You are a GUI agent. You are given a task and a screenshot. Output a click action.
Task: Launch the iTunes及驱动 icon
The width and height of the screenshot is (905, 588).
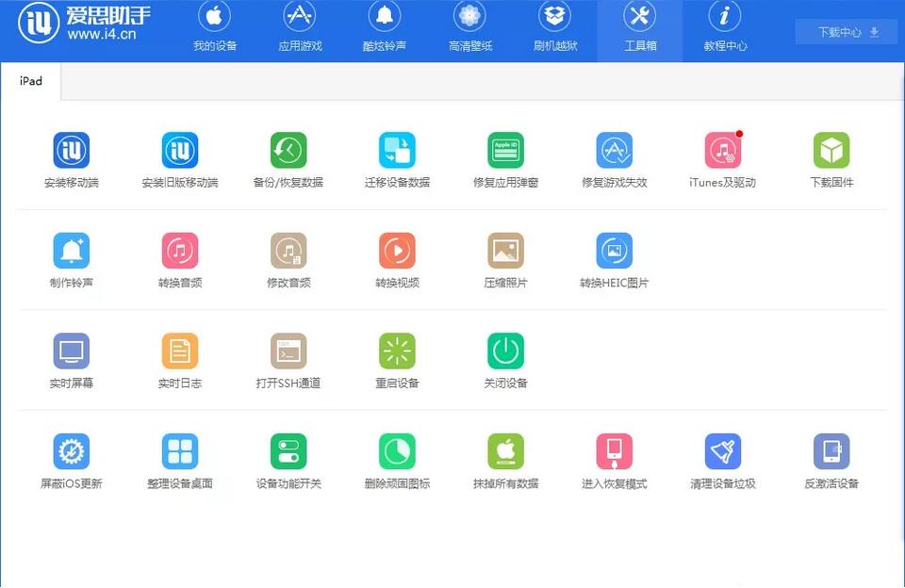(x=722, y=151)
